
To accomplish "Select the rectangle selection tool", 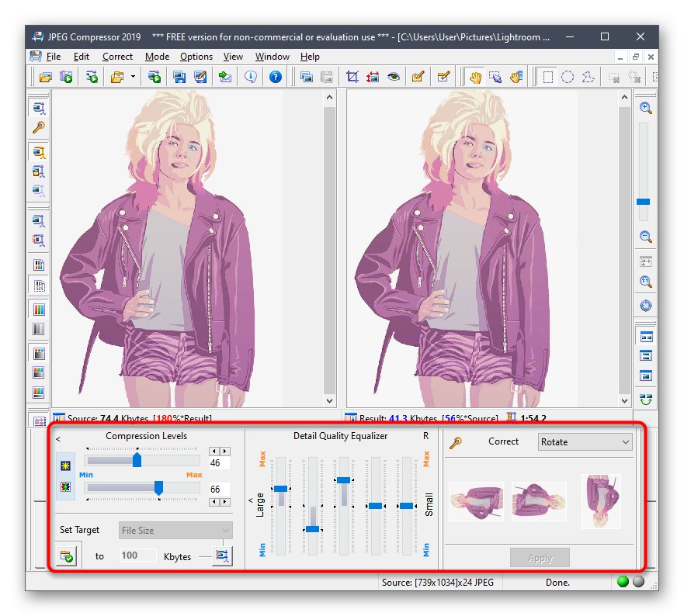I will pyautogui.click(x=548, y=77).
